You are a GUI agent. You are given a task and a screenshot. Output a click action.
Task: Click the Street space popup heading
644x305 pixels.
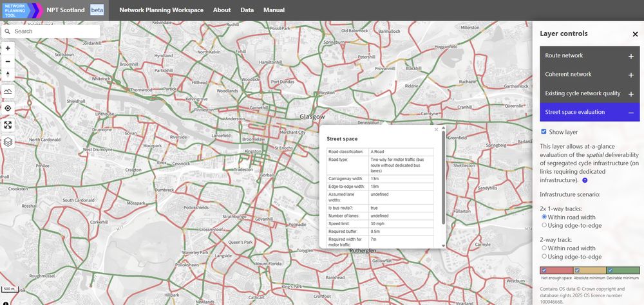(x=342, y=139)
